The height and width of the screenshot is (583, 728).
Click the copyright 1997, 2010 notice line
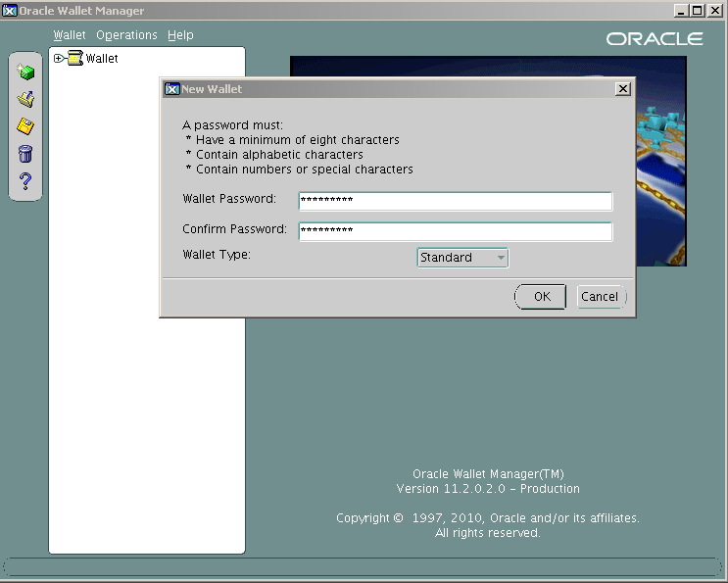click(488, 518)
